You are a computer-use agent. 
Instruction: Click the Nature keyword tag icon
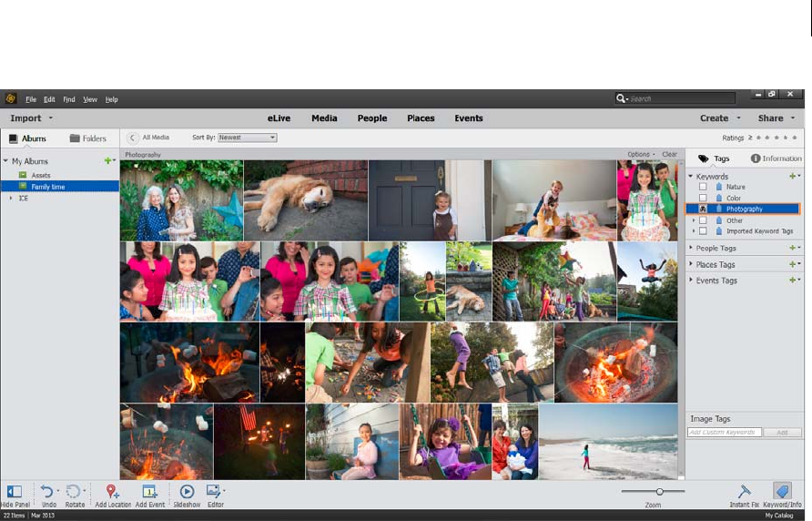719,187
